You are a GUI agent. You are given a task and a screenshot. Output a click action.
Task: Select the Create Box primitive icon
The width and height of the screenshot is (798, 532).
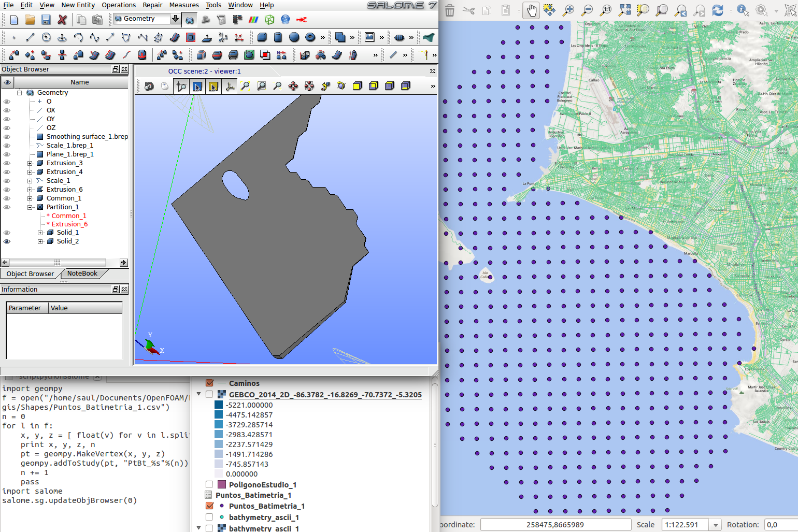click(x=262, y=37)
